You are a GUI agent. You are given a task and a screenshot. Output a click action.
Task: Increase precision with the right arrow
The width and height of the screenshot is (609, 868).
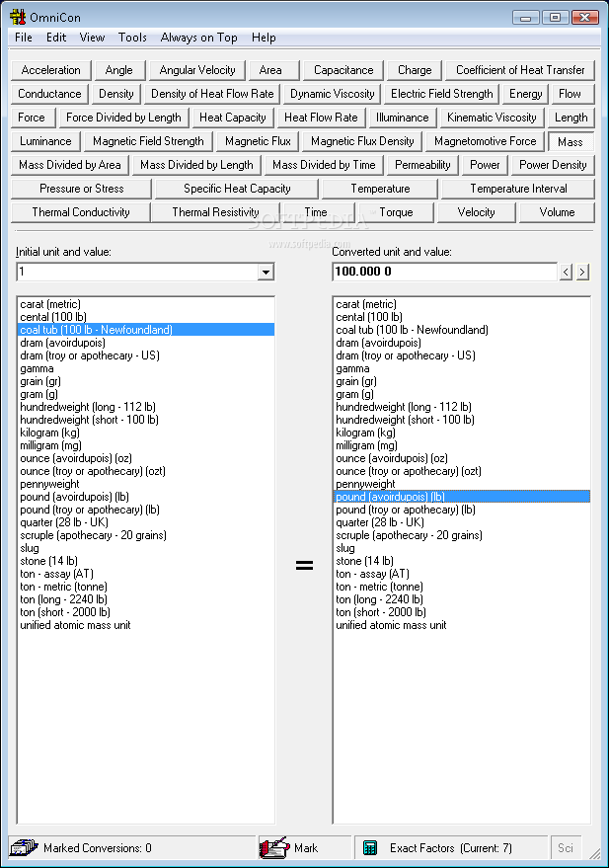(582, 272)
